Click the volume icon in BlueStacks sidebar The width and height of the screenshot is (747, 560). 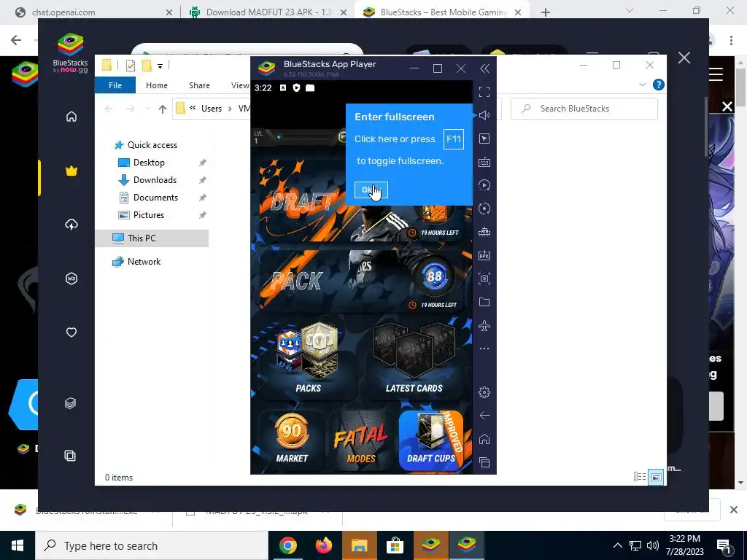pos(484,115)
